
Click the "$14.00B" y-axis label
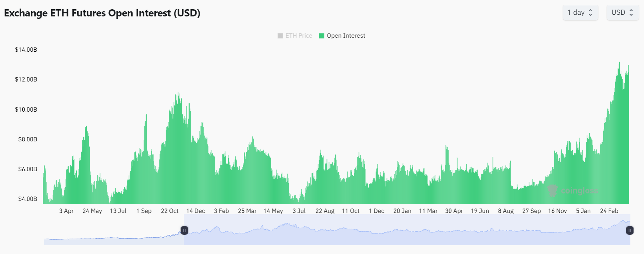tap(26, 50)
